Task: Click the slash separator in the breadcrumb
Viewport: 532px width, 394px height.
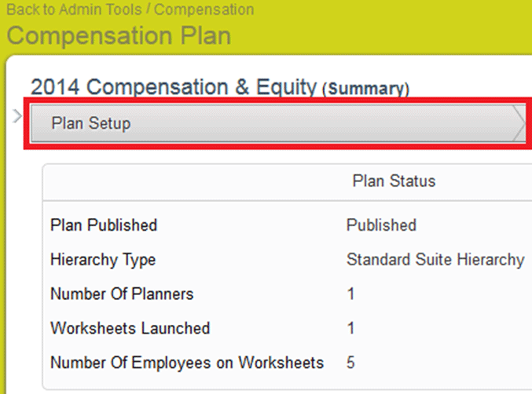Action: coord(148,10)
